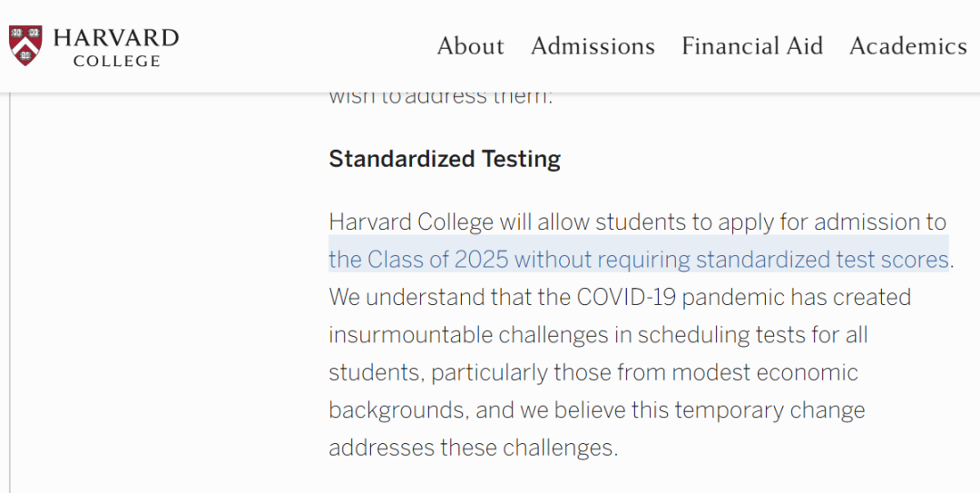Select Academics in the top navigation

click(x=908, y=46)
